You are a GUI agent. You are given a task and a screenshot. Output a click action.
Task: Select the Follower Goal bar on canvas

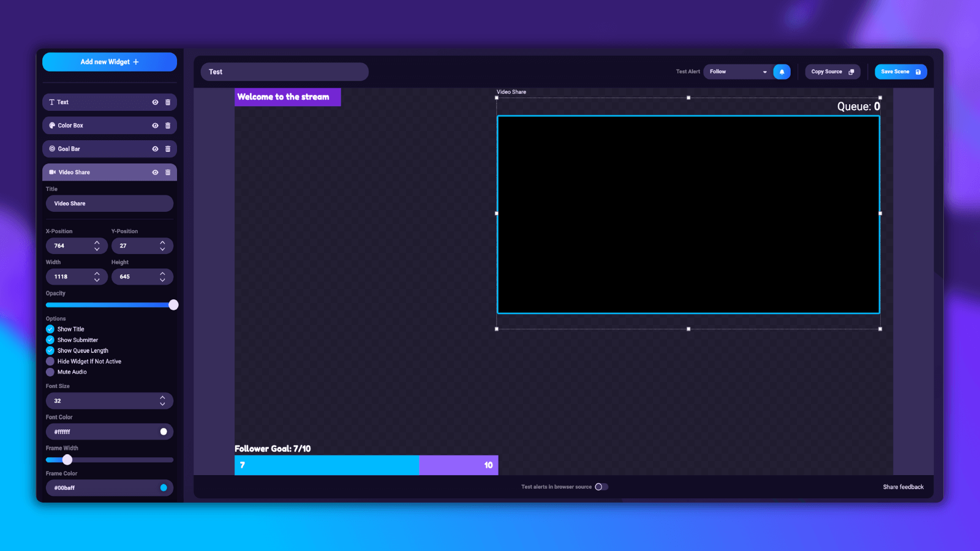click(366, 465)
